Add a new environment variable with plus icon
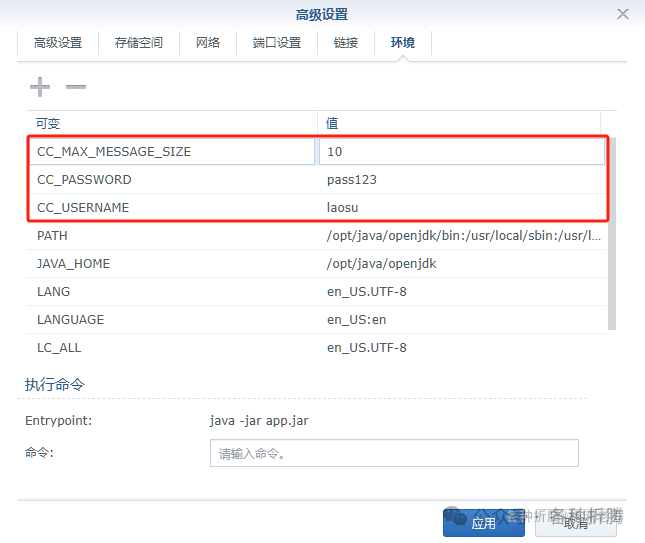645x543 pixels. pyautogui.click(x=40, y=87)
